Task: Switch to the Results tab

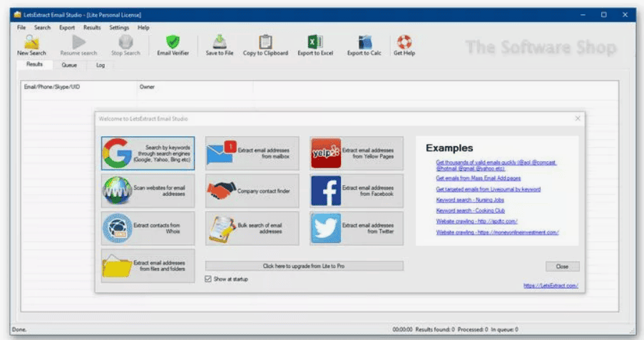Action: pos(34,64)
